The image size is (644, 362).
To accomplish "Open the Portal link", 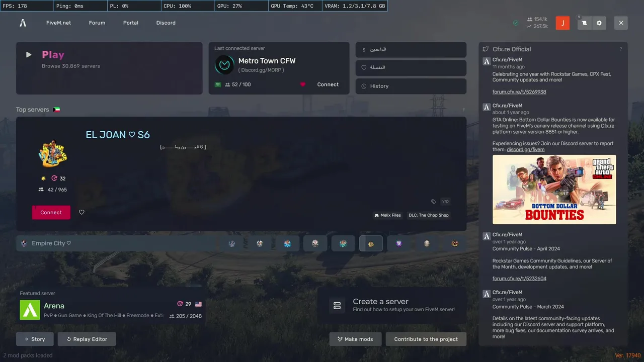I will click(131, 23).
